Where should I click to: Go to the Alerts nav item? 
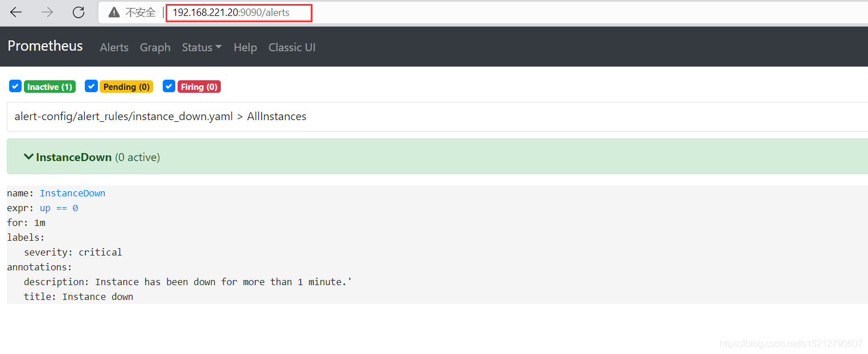(x=114, y=47)
